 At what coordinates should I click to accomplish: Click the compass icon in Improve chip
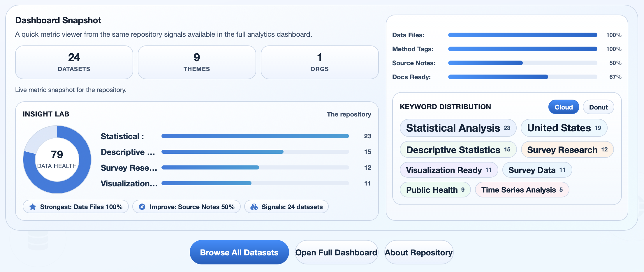(142, 207)
